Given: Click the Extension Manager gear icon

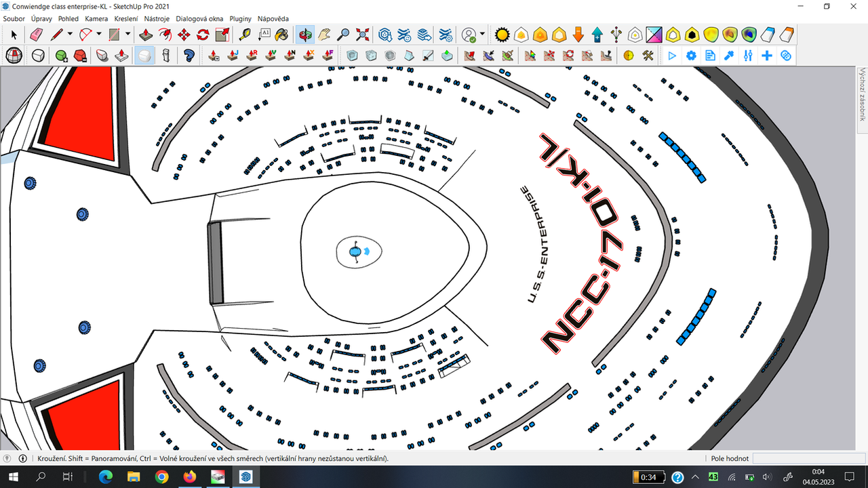Looking at the screenshot, I should (x=446, y=35).
